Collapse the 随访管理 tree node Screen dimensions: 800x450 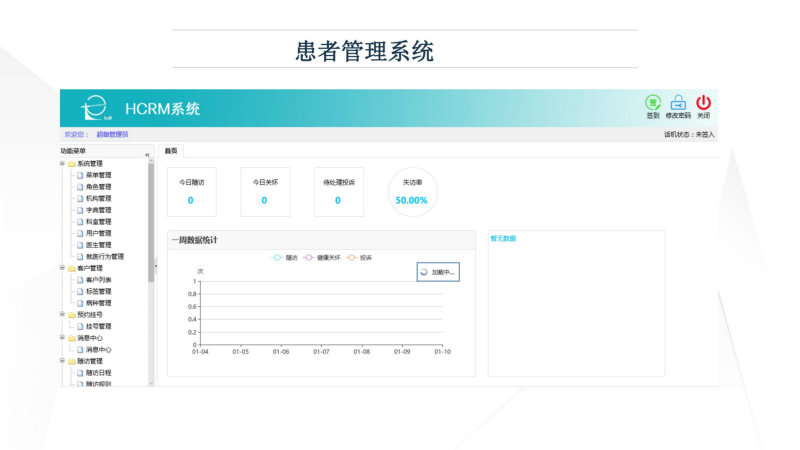tap(63, 361)
